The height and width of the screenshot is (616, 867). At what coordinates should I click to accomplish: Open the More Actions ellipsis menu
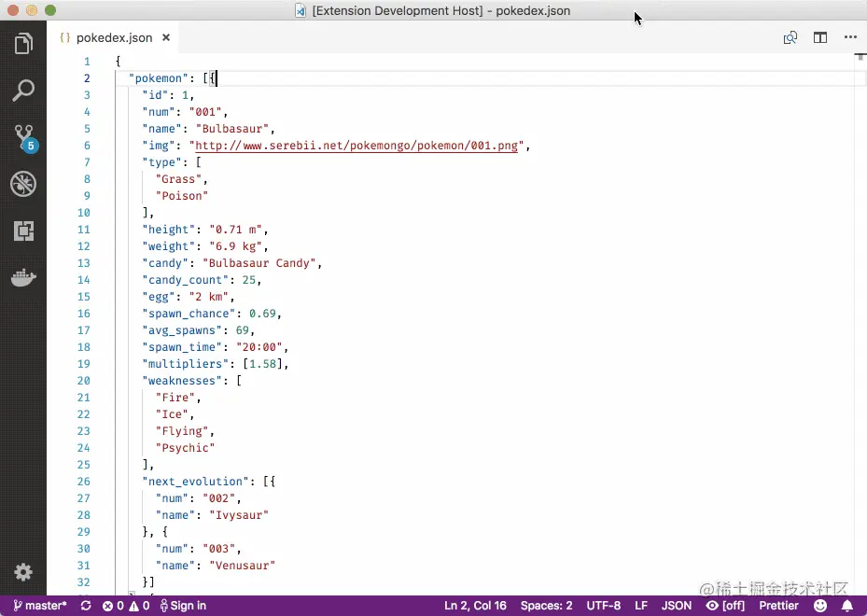[850, 37]
